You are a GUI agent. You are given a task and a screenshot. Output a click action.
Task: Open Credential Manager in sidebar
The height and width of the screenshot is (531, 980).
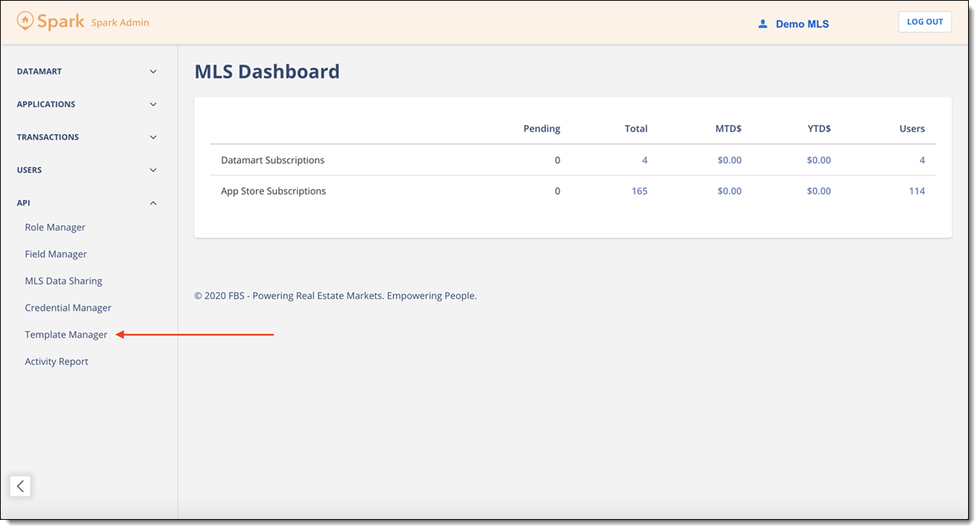coord(68,308)
